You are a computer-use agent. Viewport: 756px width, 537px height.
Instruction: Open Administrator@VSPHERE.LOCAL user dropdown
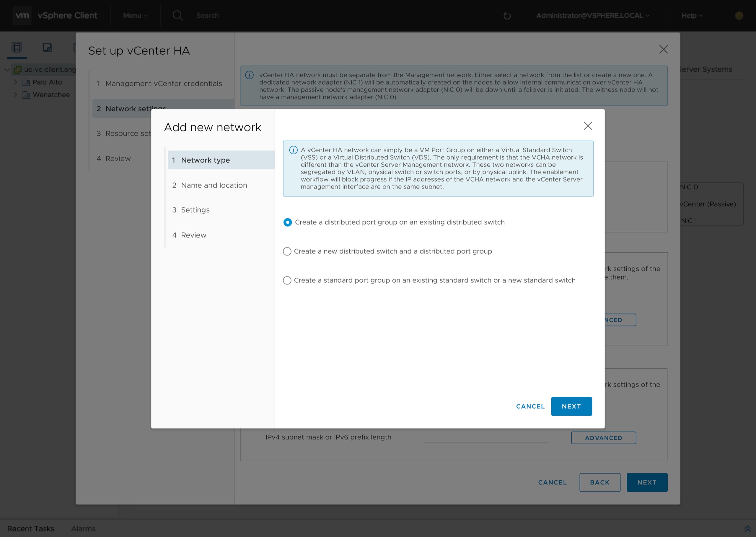point(593,16)
